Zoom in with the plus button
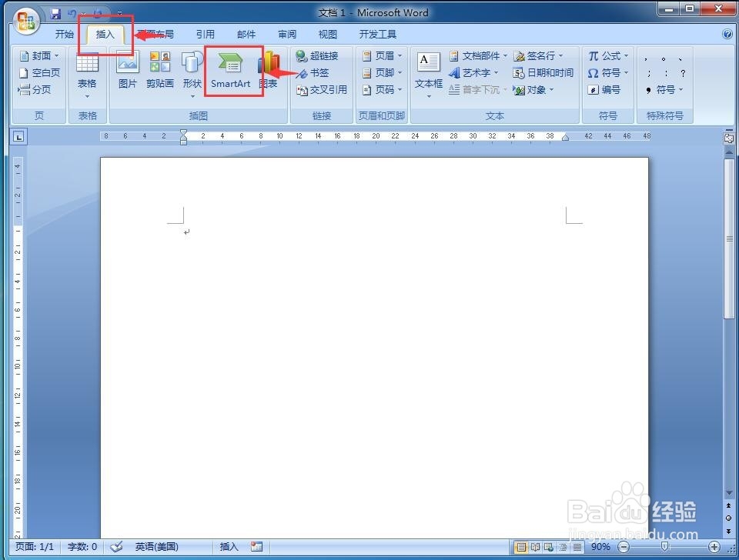The width and height of the screenshot is (739, 560). pos(714,547)
